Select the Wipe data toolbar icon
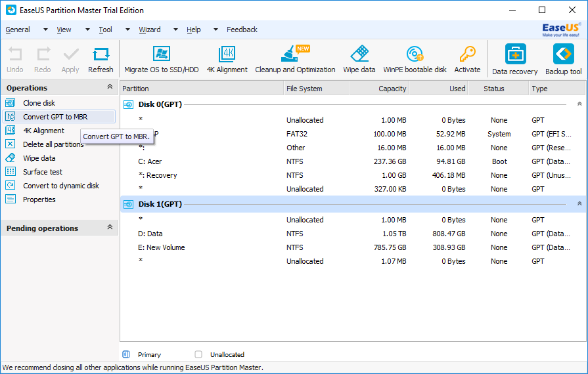This screenshot has height=374, width=588. point(359,54)
